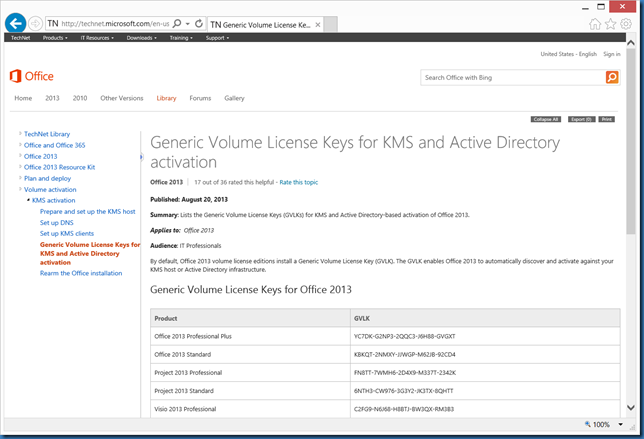The width and height of the screenshot is (644, 439).
Task: Click the Rate this topic link
Action: (299, 182)
